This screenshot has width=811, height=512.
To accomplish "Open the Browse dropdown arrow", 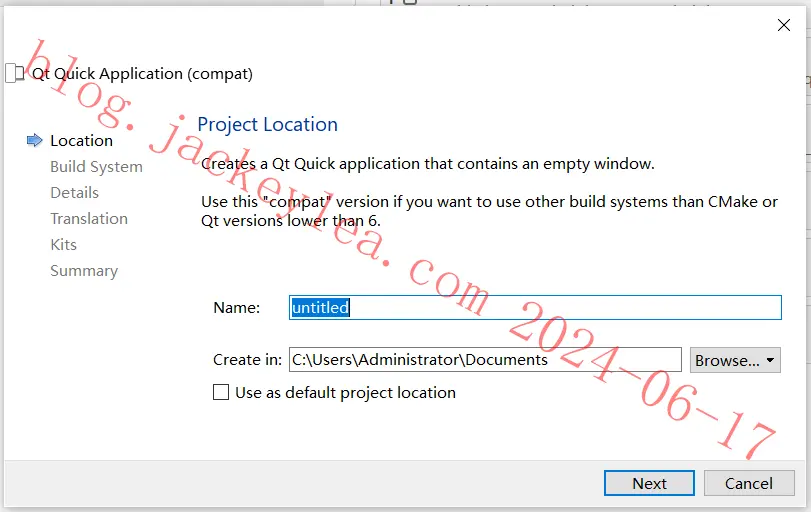I will tap(770, 360).
